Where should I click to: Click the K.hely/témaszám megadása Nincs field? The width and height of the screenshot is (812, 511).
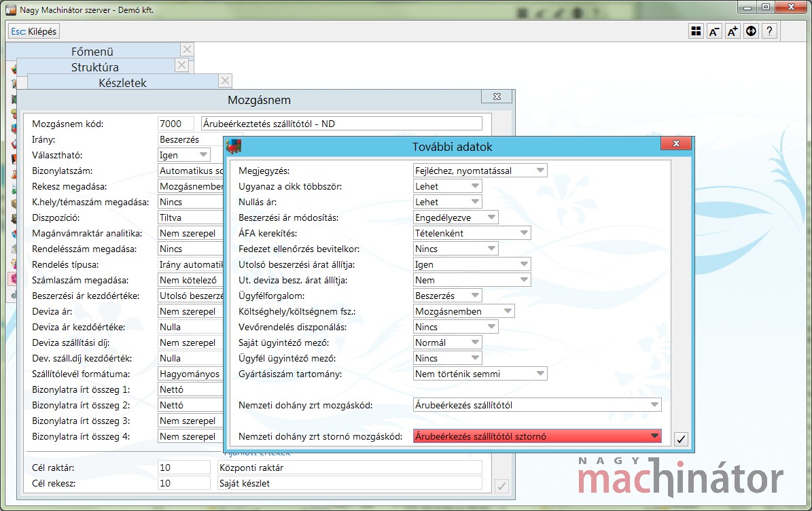pos(190,202)
